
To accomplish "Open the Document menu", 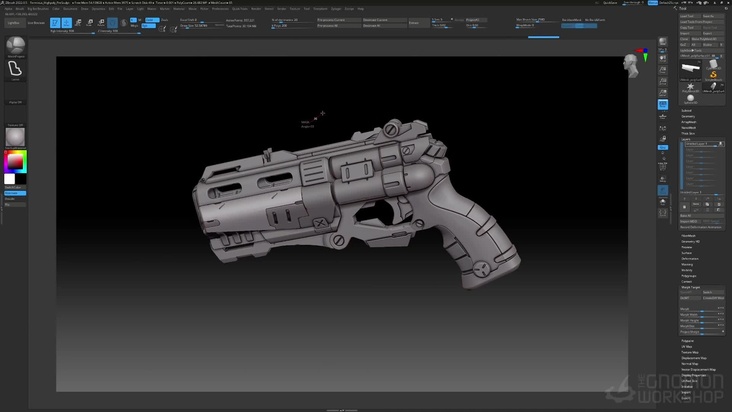I will pos(70,8).
